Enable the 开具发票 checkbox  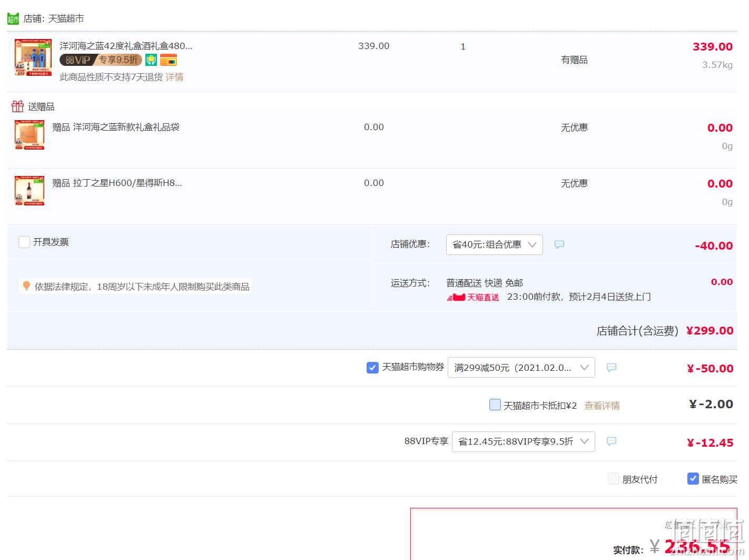point(24,242)
